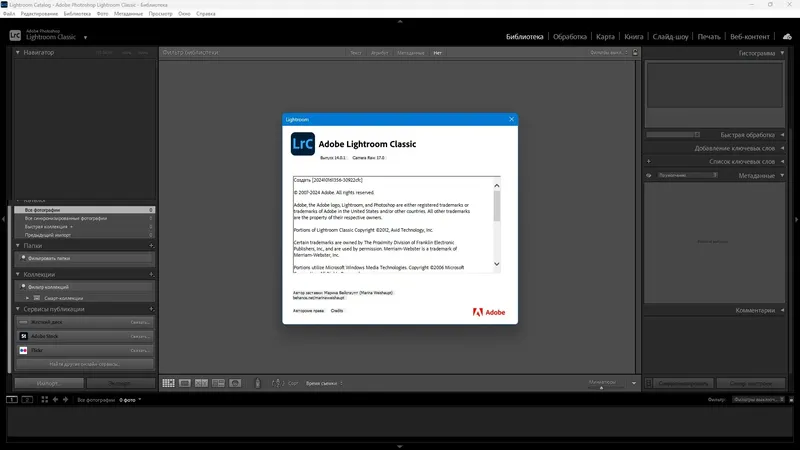800x450 pixels.
Task: Click the Импорт button
Action: [49, 383]
